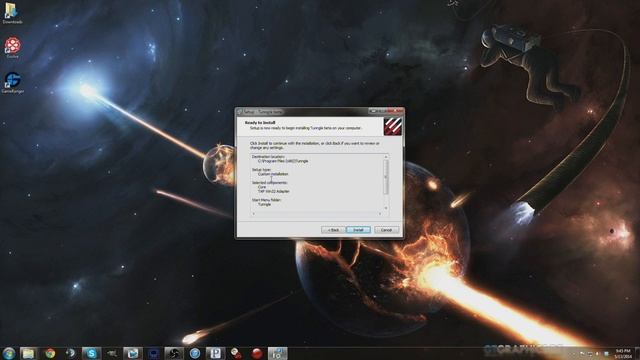Open the dark swirl taskbar application
Screen dimensions: 640x360
(x=174, y=353)
